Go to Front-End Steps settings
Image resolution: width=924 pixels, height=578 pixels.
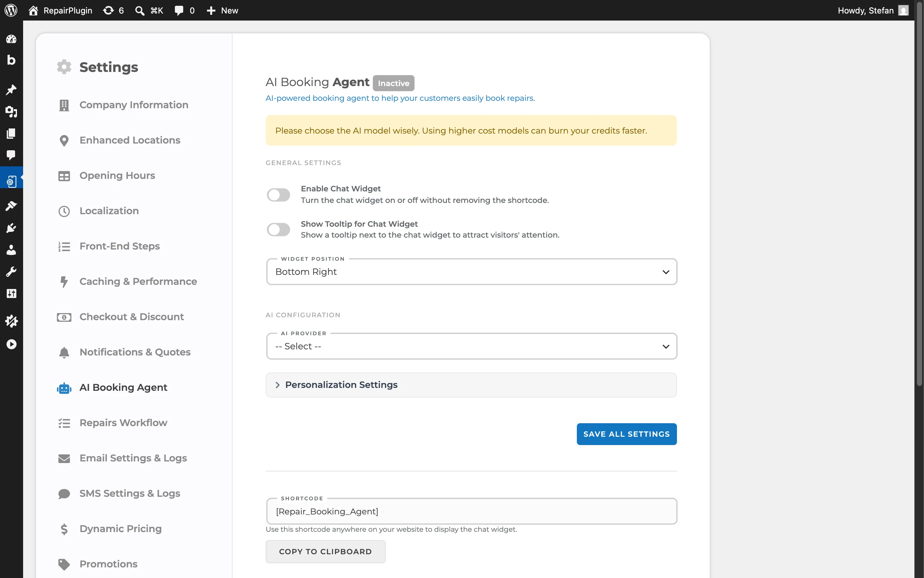click(119, 246)
